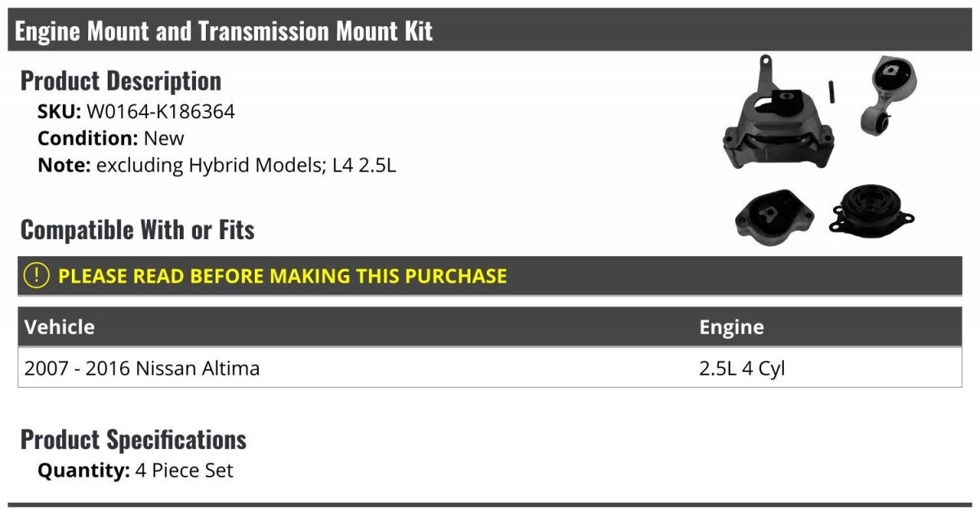
Task: Click the 2.5L 4 Cyl engine cell
Action: click(742, 368)
